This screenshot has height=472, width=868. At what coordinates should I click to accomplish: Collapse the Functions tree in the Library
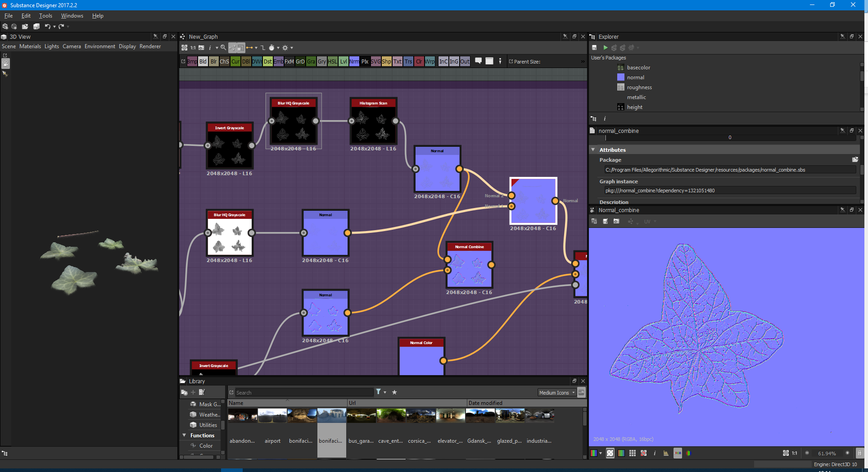(184, 436)
